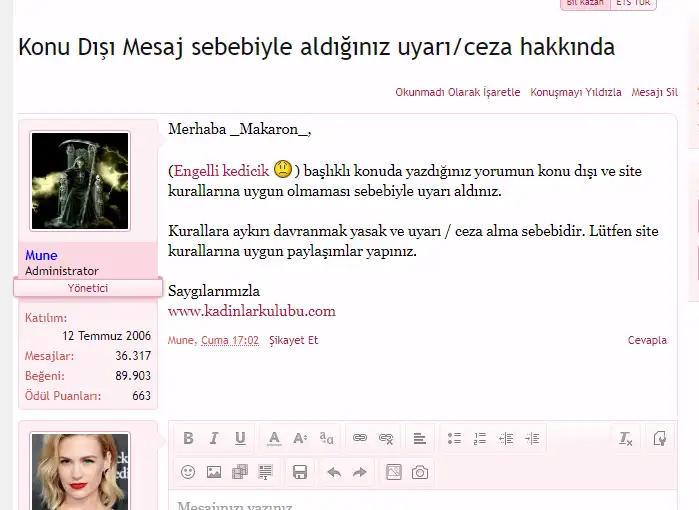Open the font family dropdown
Image resolution: width=699 pixels, height=510 pixels.
pyautogui.click(x=326, y=438)
